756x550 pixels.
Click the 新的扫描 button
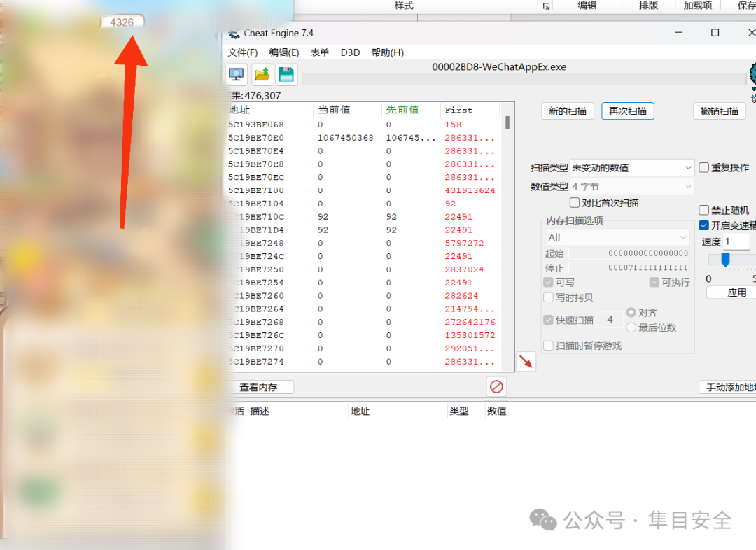[568, 111]
